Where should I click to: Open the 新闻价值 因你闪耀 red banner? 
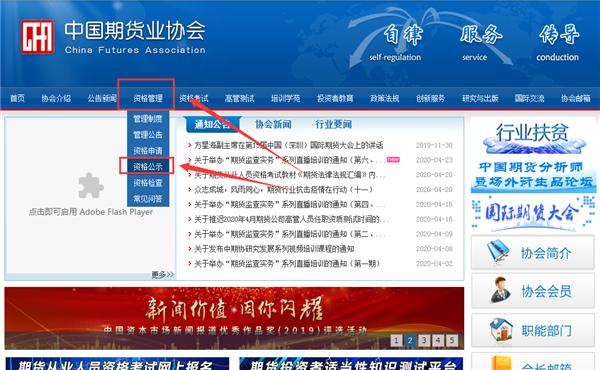(x=234, y=318)
